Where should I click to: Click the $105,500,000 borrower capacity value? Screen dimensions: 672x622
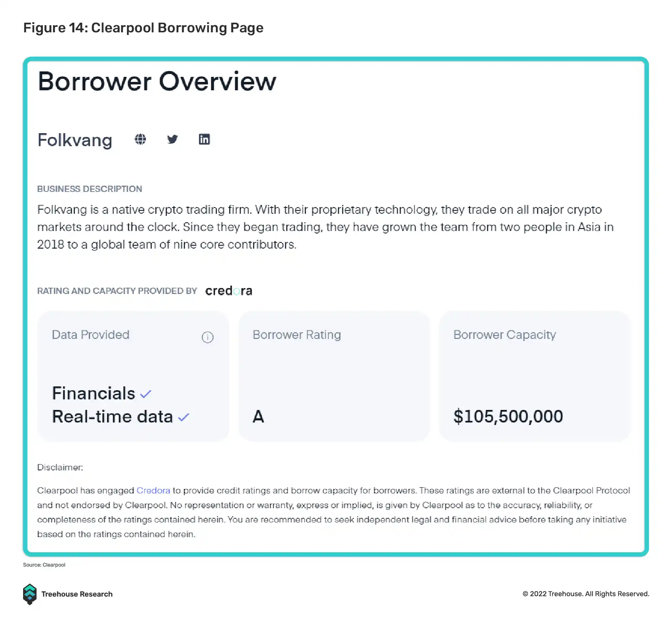tap(508, 417)
